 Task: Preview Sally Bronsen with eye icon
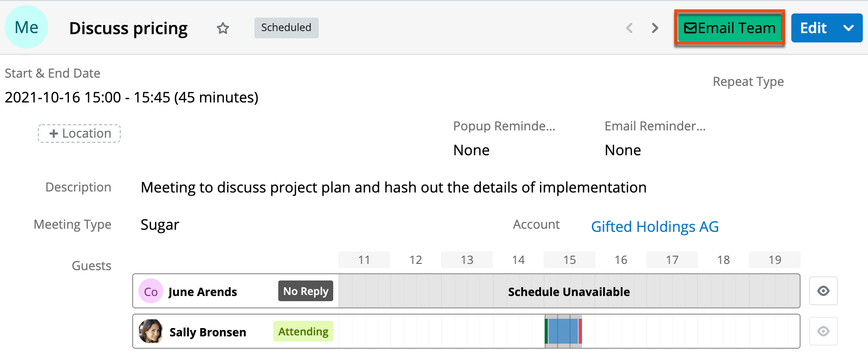(823, 331)
